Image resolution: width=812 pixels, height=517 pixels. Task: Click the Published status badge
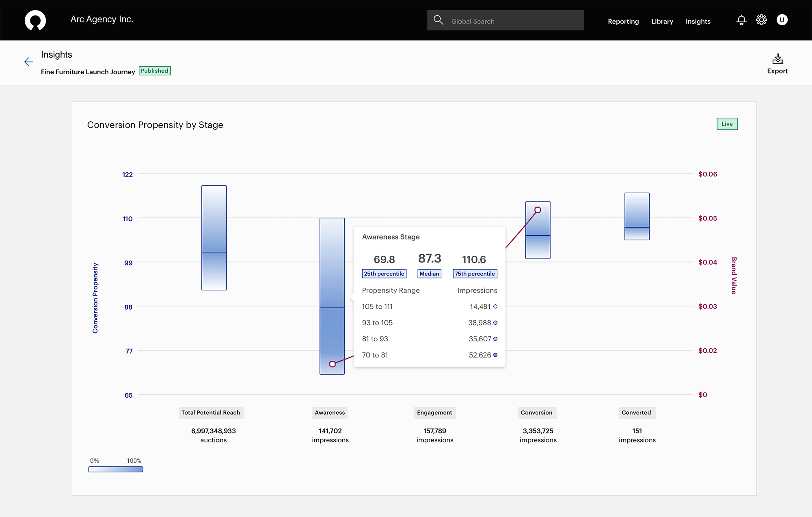click(154, 71)
